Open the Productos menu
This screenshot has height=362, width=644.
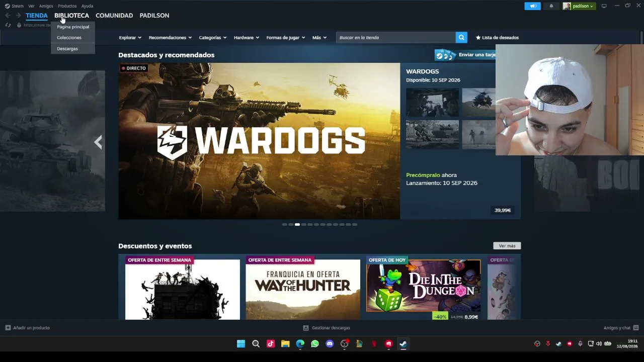67,6
